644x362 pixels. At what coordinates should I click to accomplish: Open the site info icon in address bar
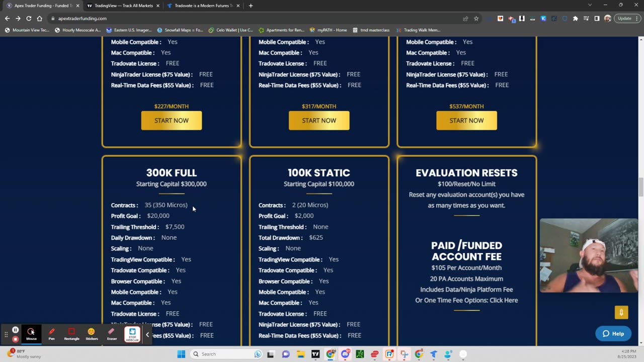[x=53, y=19]
